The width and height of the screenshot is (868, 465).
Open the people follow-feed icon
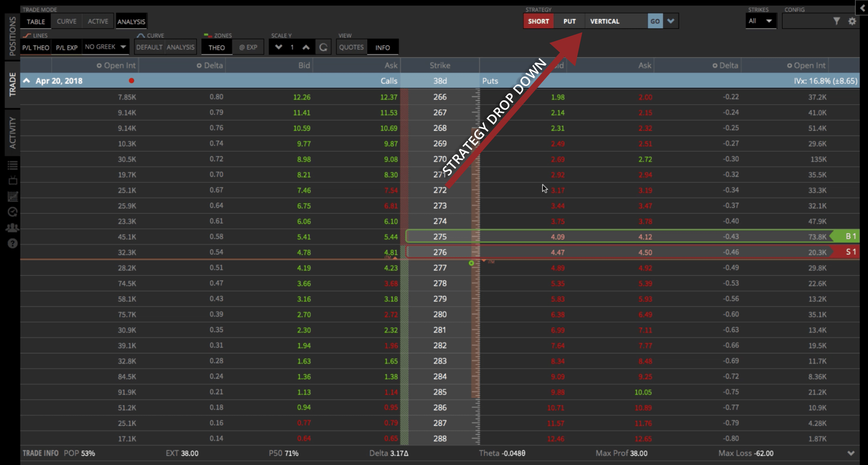12,228
